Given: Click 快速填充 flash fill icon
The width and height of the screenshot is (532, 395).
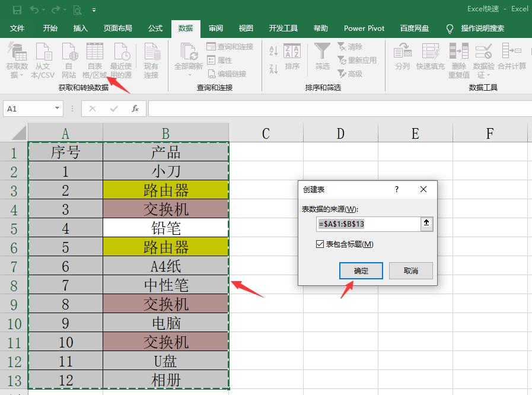Looking at the screenshot, I should click(431, 56).
